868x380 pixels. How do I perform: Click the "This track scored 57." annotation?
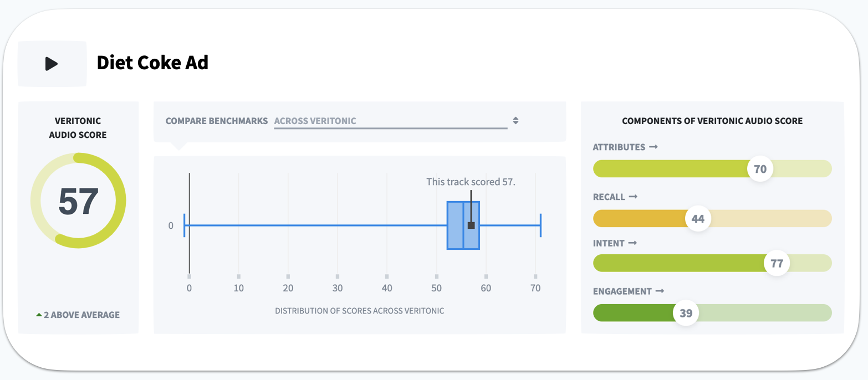(x=471, y=182)
